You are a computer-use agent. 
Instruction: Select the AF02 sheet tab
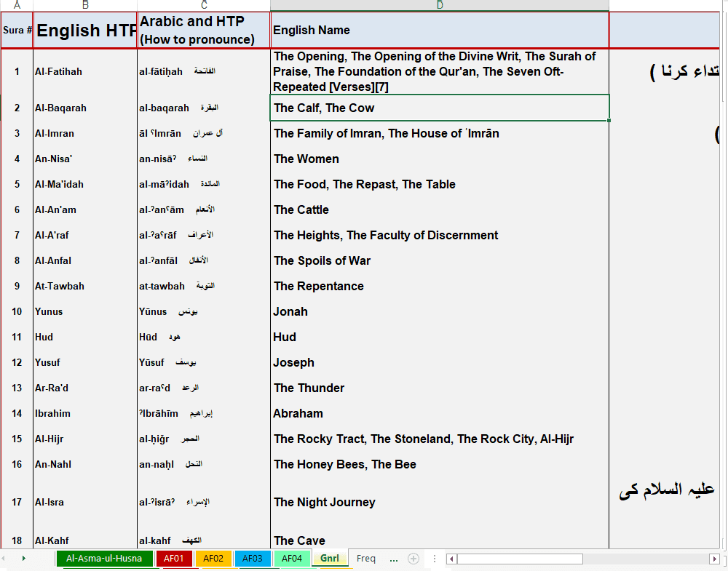[x=213, y=558]
